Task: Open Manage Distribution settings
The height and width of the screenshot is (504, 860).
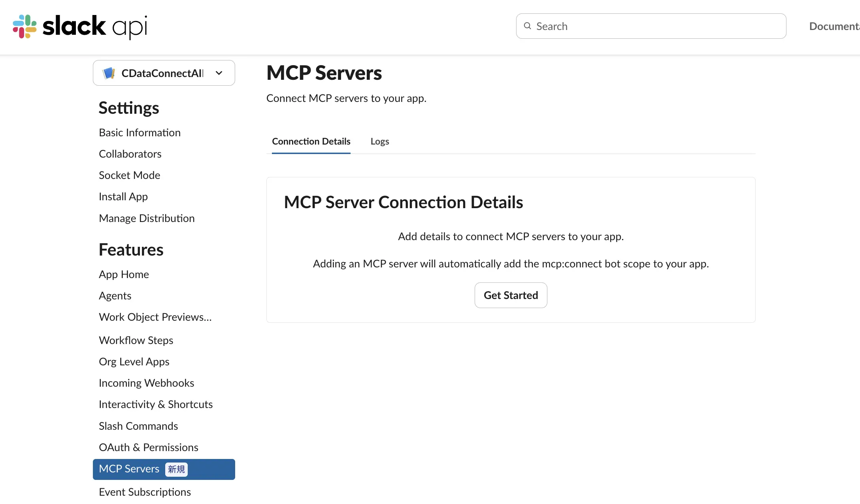Action: pyautogui.click(x=147, y=218)
